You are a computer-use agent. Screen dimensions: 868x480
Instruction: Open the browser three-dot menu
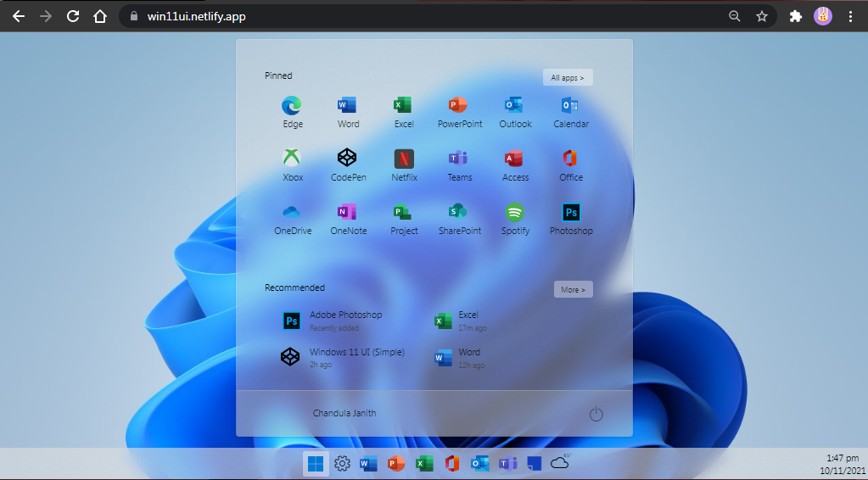[x=851, y=17]
